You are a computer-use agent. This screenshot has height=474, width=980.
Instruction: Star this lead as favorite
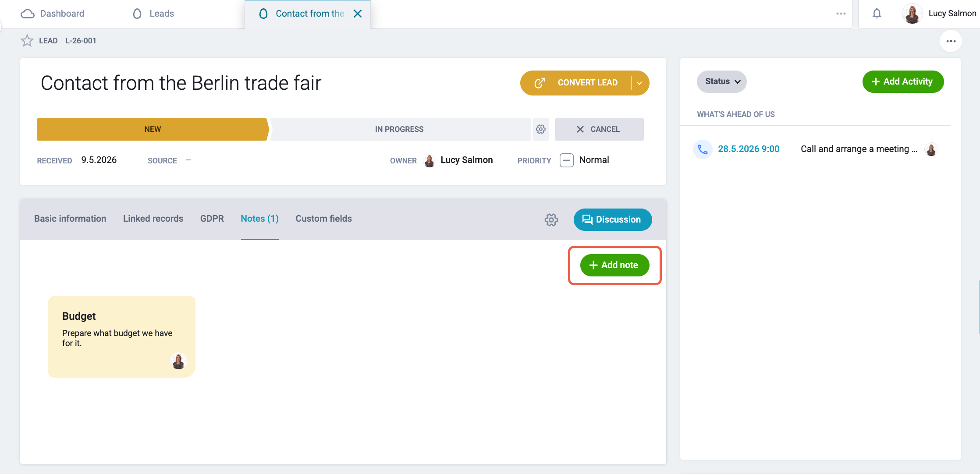point(27,41)
